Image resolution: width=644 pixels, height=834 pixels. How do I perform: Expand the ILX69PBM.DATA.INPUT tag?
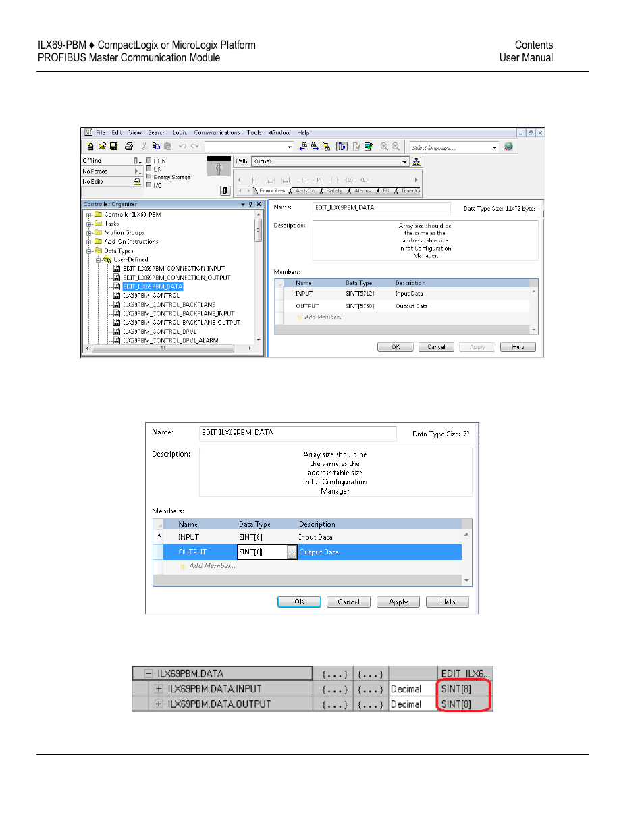tap(159, 689)
